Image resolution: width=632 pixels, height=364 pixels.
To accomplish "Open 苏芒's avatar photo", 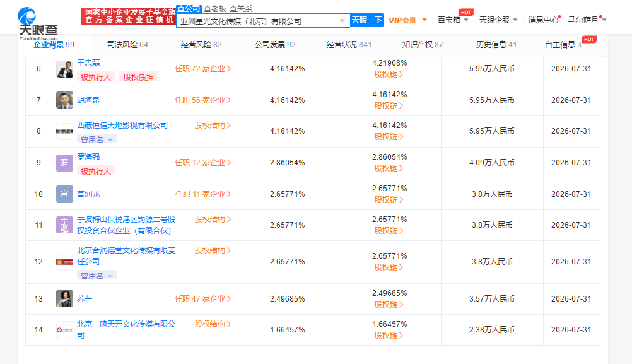I will (64, 298).
